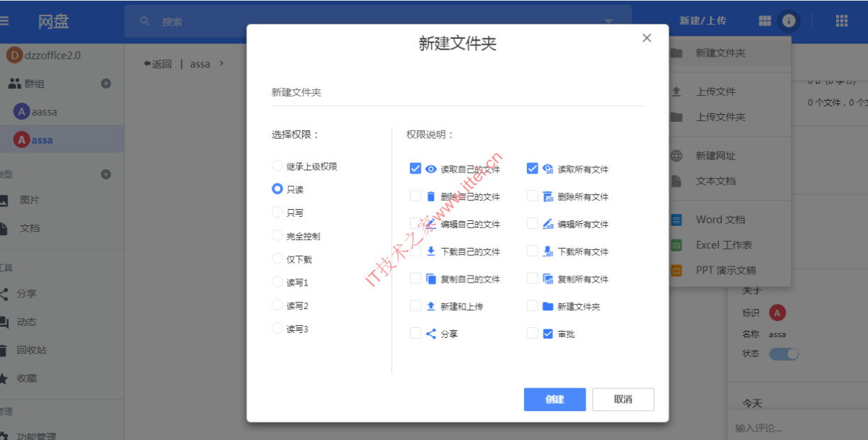Choose the 仅下载 radio option
Screen dimensions: 868x440
pyautogui.click(x=277, y=259)
